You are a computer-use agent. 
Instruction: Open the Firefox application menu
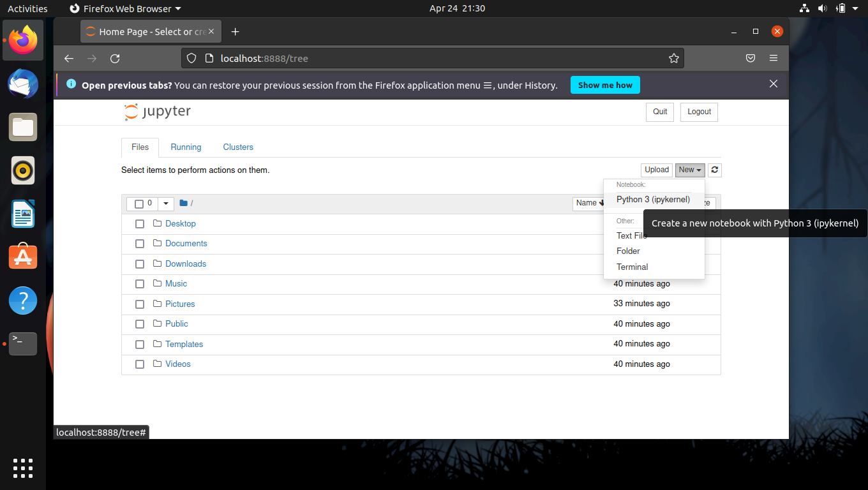point(774,58)
